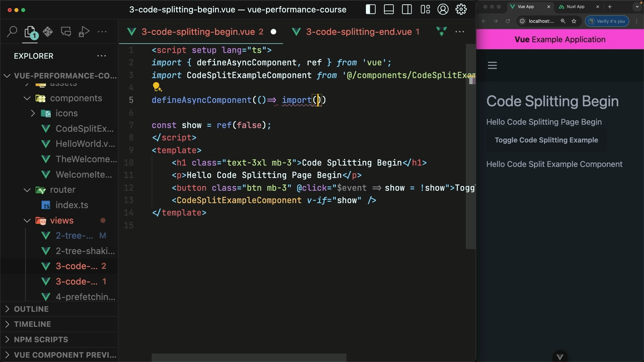Toggle bottom panel layout icon
The height and width of the screenshot is (362, 644).
[x=389, y=9]
